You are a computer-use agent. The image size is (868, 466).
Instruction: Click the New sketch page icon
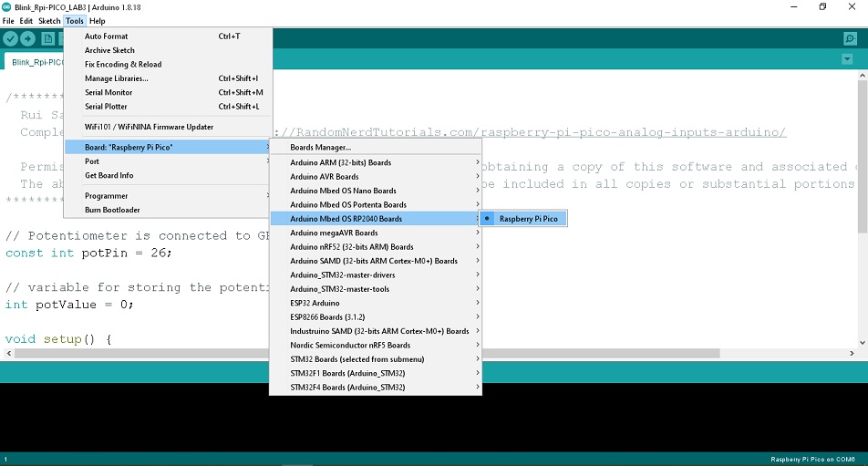48,38
